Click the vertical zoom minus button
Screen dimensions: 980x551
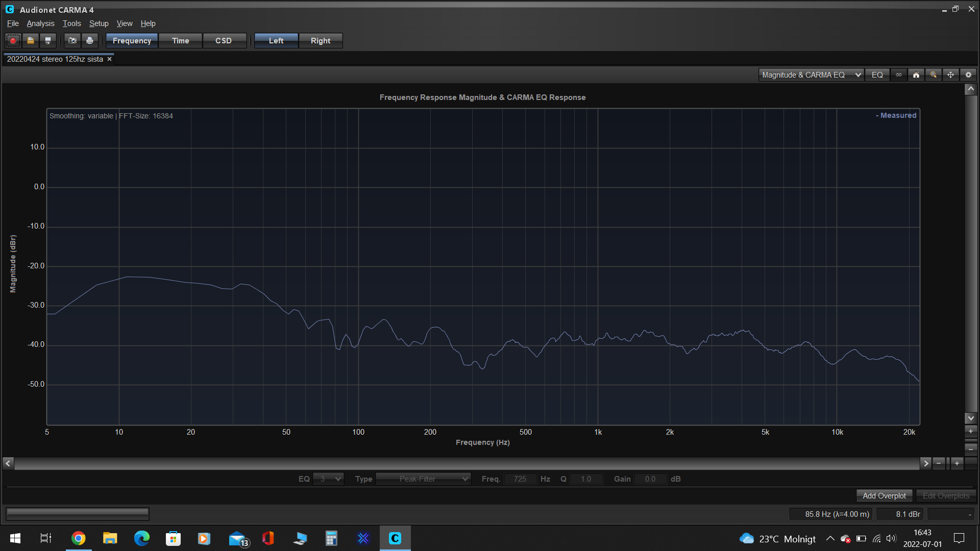coord(971,449)
